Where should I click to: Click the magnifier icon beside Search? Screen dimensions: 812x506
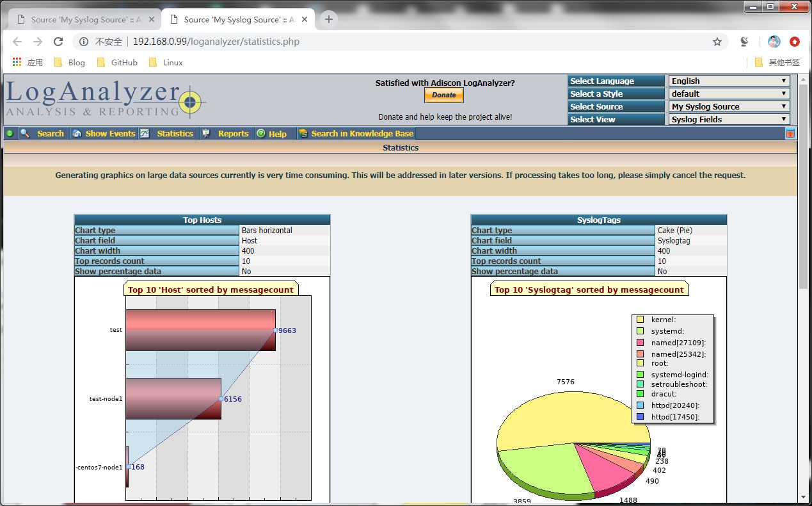click(x=25, y=133)
